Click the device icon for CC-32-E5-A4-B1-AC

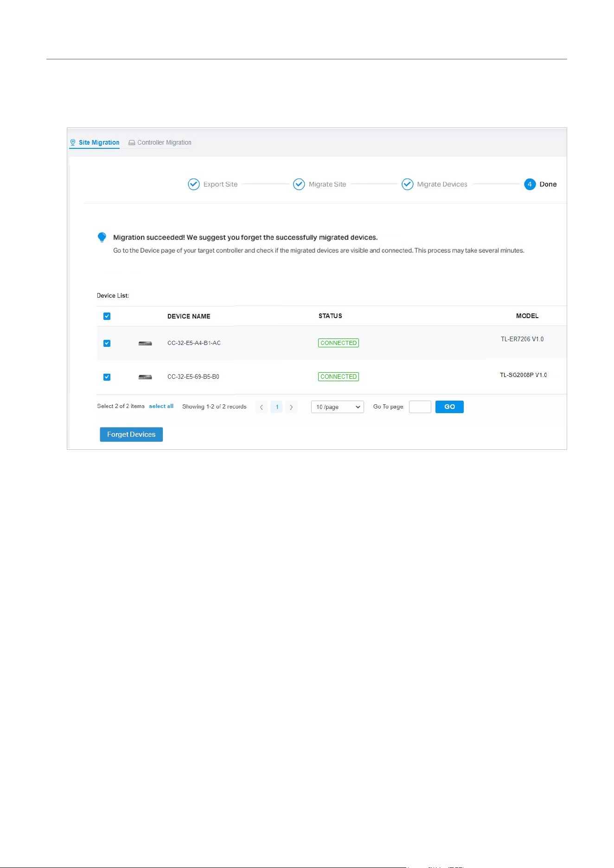(x=145, y=343)
